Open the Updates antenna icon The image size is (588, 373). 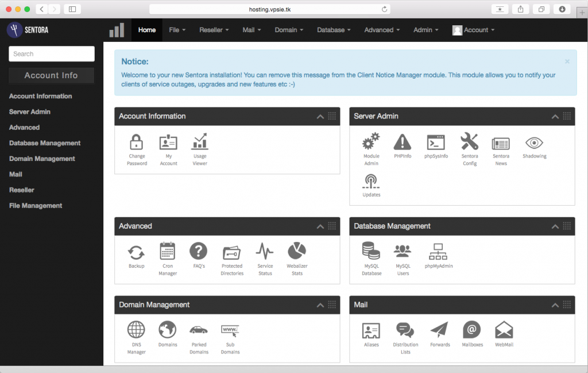[372, 182]
